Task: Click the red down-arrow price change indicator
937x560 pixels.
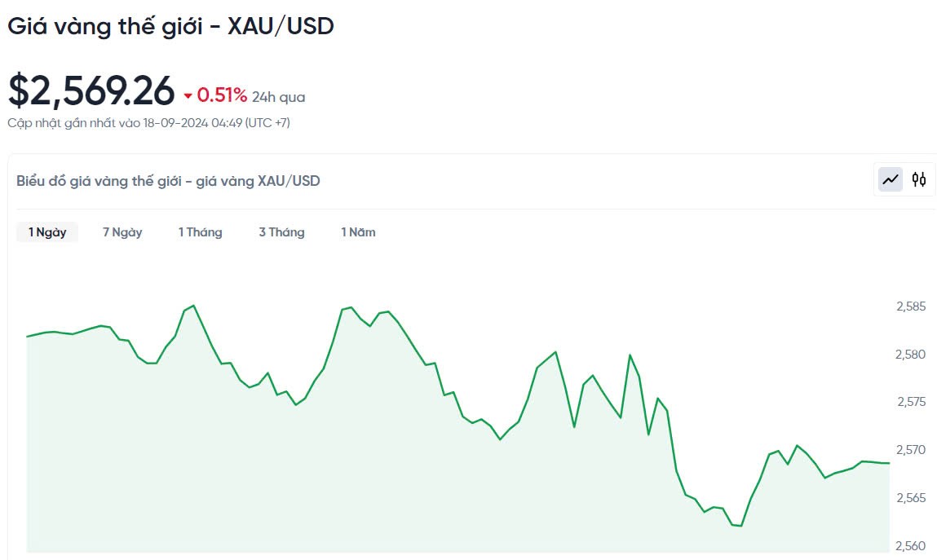Action: point(188,96)
